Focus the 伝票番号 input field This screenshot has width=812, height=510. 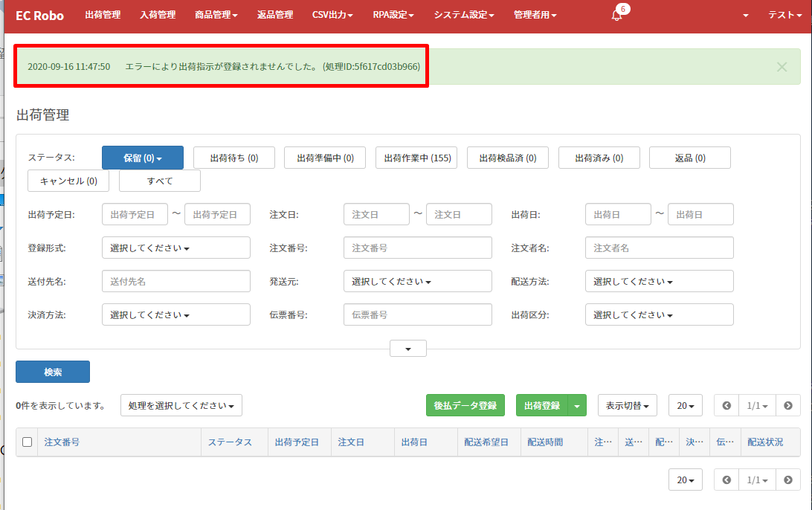pos(417,314)
